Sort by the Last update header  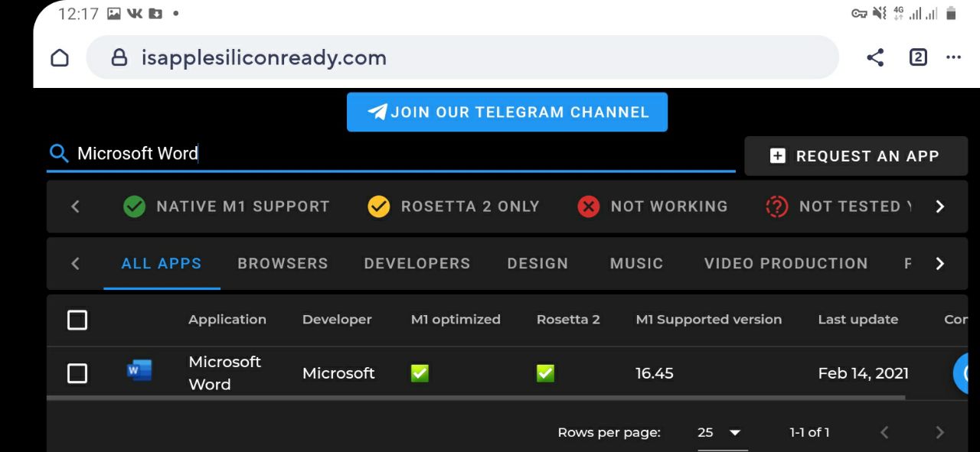(857, 320)
